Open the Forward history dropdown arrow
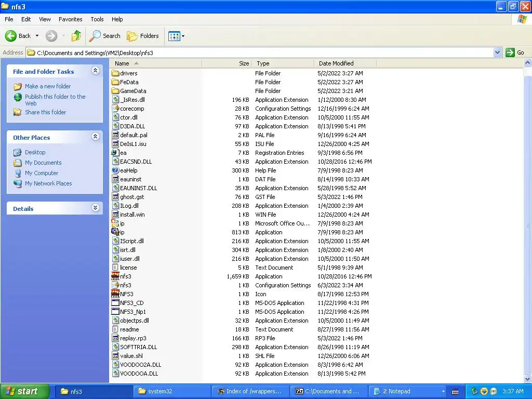This screenshot has width=532, height=399. [63, 36]
